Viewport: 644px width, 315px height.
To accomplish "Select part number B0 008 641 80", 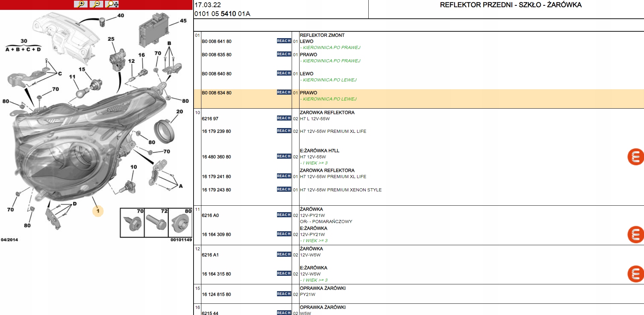I will (216, 42).
